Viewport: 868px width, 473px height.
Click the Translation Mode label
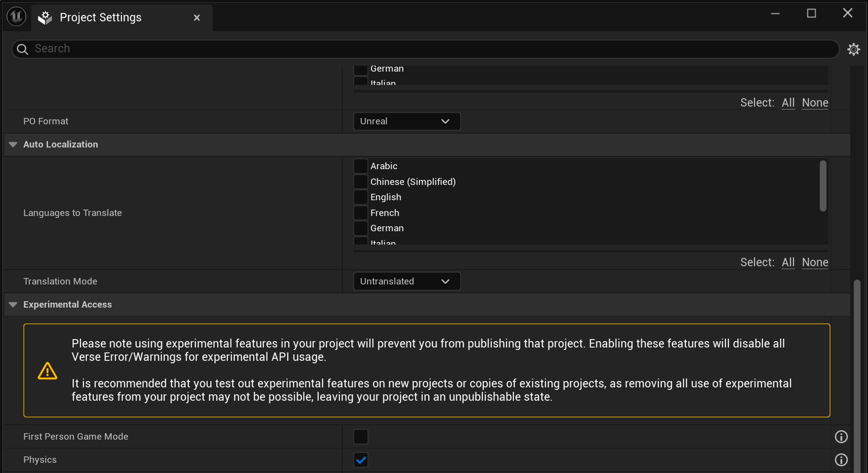(60, 281)
